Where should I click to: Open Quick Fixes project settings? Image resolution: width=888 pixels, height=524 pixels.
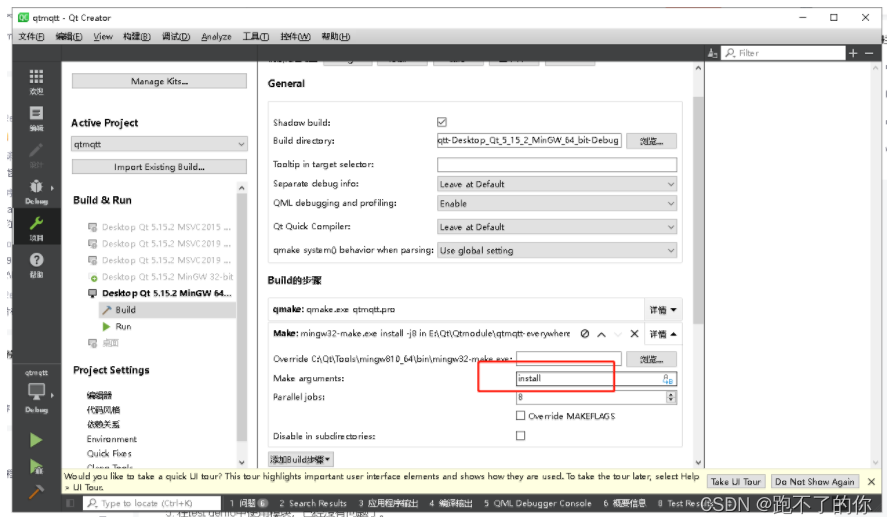click(x=109, y=453)
